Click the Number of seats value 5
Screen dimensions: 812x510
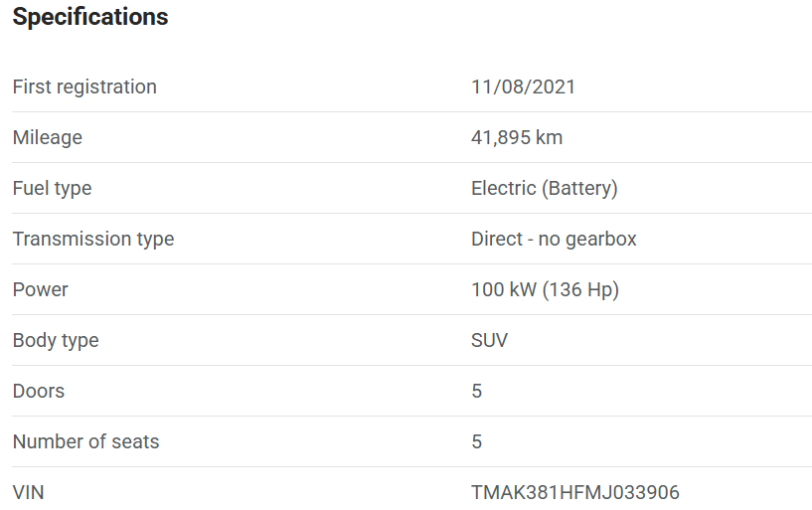476,441
